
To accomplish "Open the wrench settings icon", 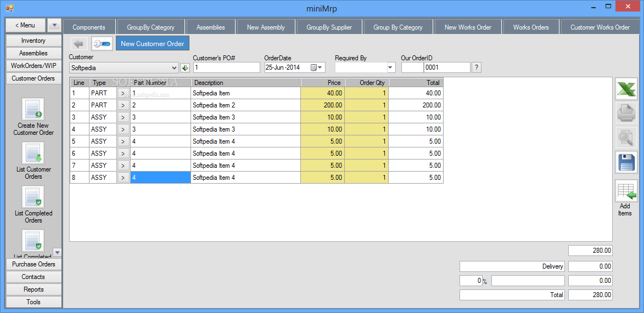I will click(x=102, y=43).
